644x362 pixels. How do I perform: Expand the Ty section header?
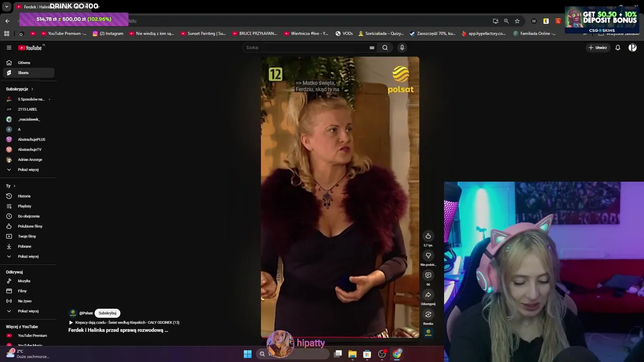11,186
